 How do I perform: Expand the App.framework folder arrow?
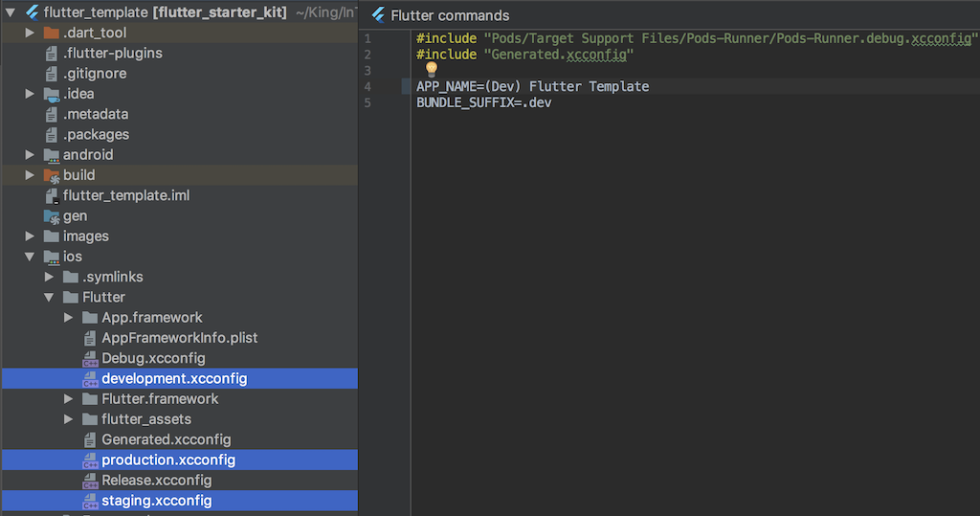tap(68, 318)
